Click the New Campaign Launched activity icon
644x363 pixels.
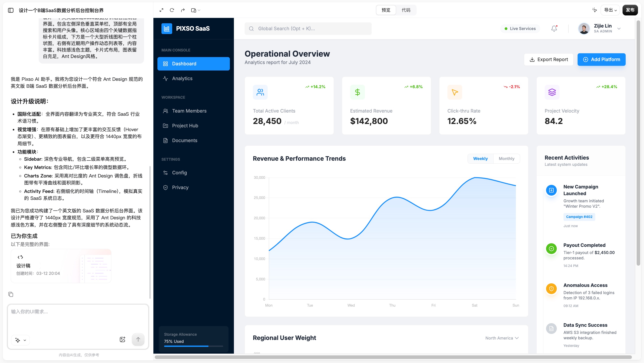pyautogui.click(x=551, y=190)
